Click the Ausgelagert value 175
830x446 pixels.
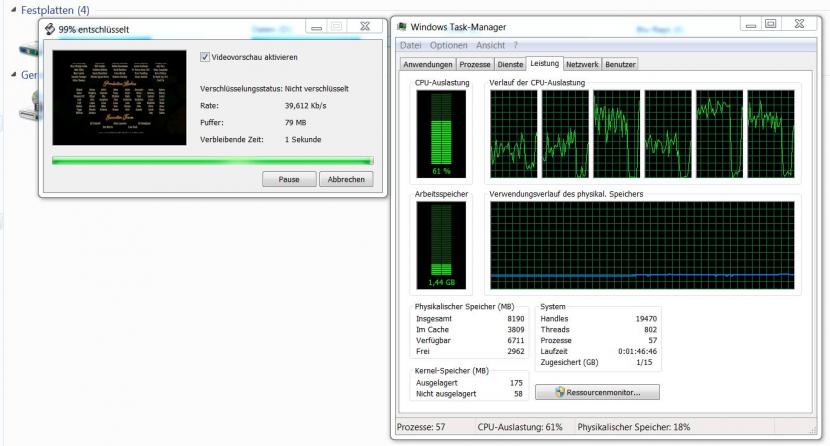click(516, 383)
